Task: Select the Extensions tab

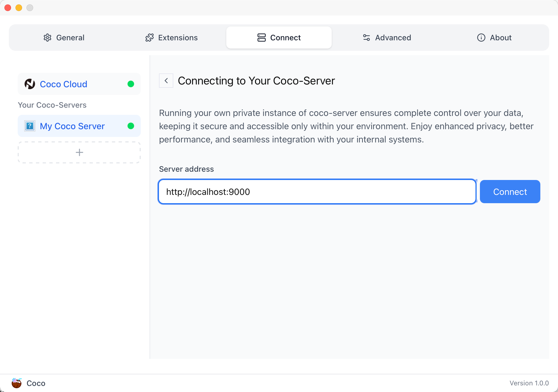Action: click(172, 38)
